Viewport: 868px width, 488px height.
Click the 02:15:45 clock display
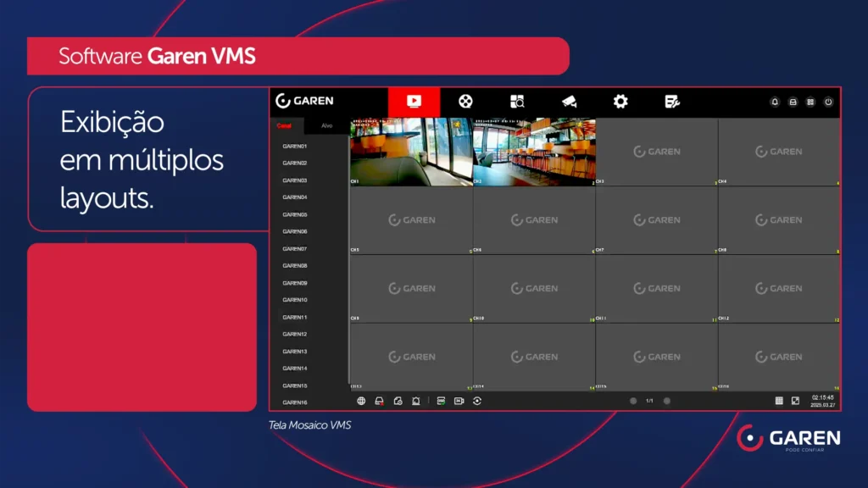822,398
